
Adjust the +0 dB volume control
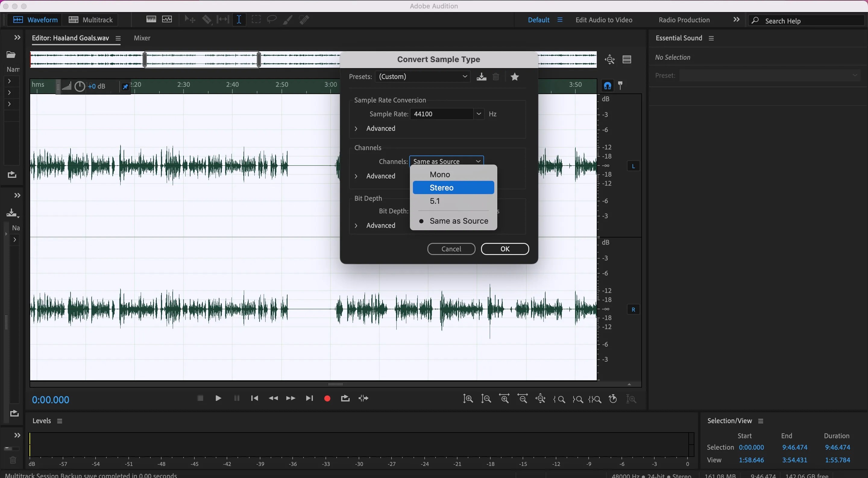[97, 86]
